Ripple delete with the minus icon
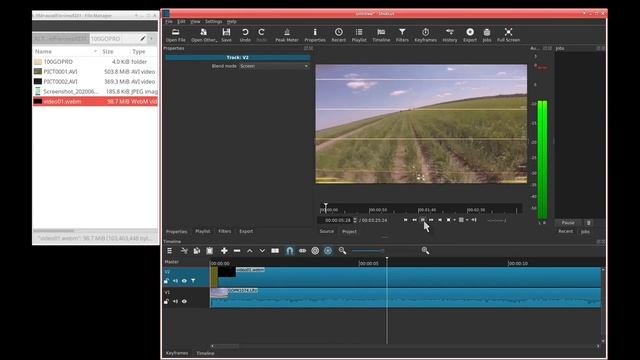This screenshot has width=640, height=360. (x=237, y=251)
